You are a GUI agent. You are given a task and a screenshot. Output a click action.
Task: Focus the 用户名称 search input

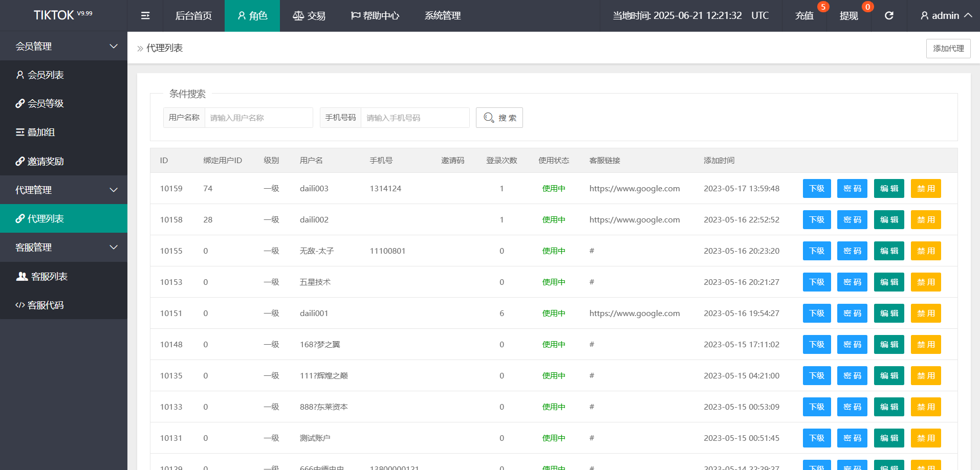(258, 118)
